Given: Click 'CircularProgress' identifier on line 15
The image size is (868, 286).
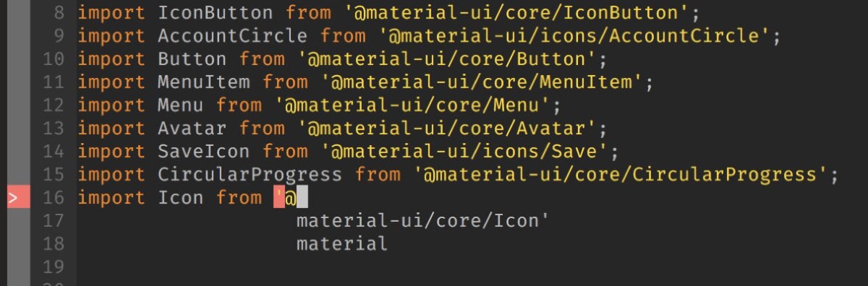Looking at the screenshot, I should (250, 175).
